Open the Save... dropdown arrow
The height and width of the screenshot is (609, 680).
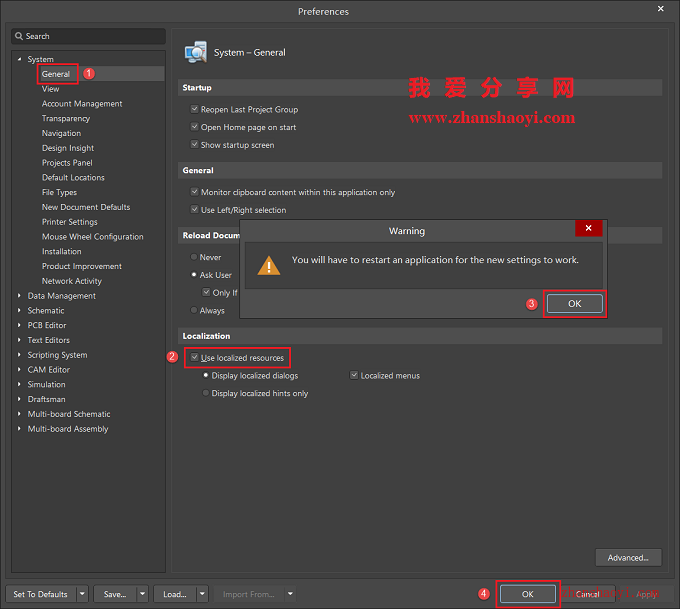pos(142,594)
